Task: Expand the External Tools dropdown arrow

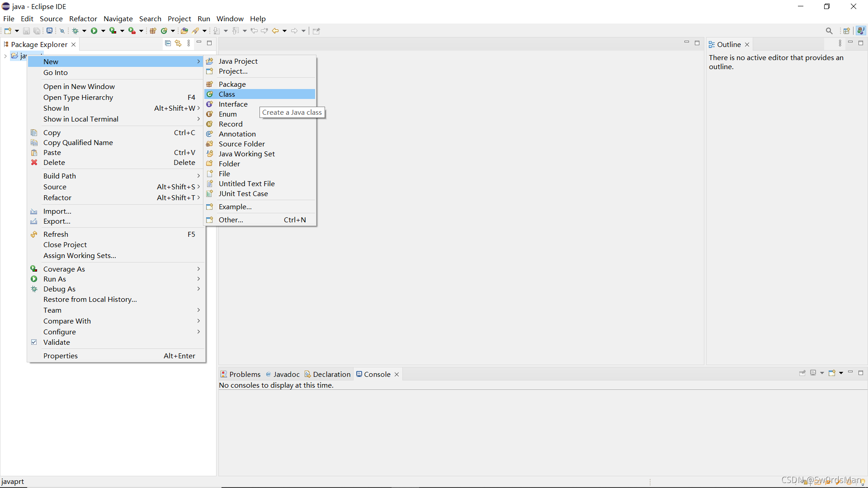Action: 141,31
